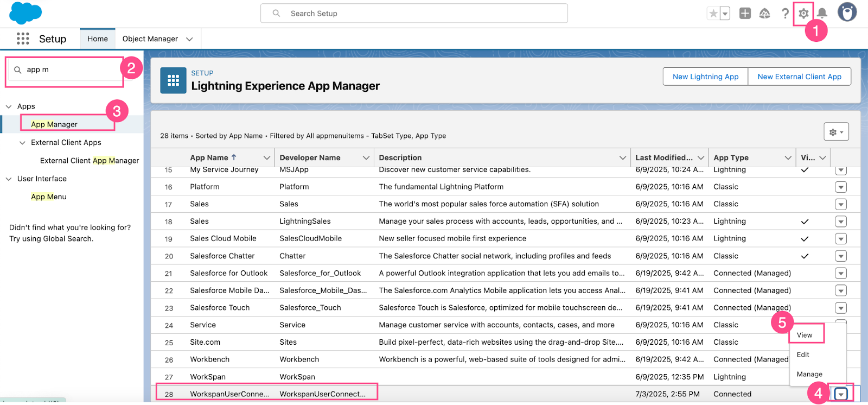Open the App Launcher dots grid
Screen dimensions: 868x405
23,39
